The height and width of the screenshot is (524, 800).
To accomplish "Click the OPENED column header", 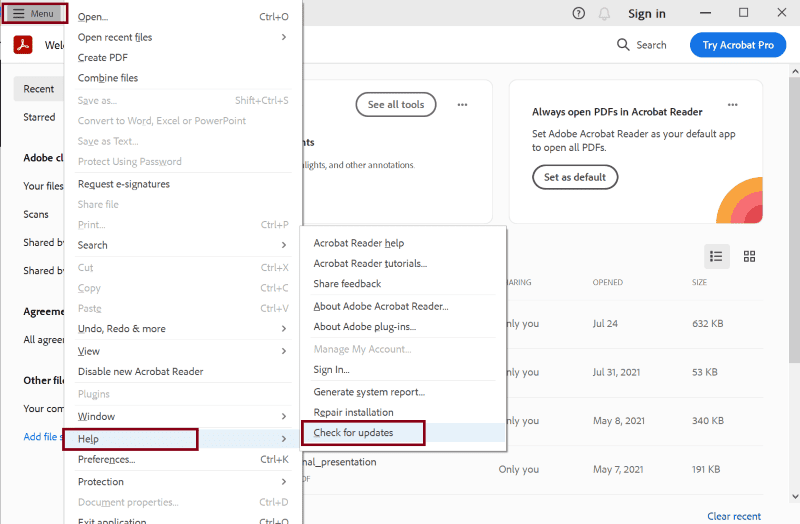I will pyautogui.click(x=607, y=282).
